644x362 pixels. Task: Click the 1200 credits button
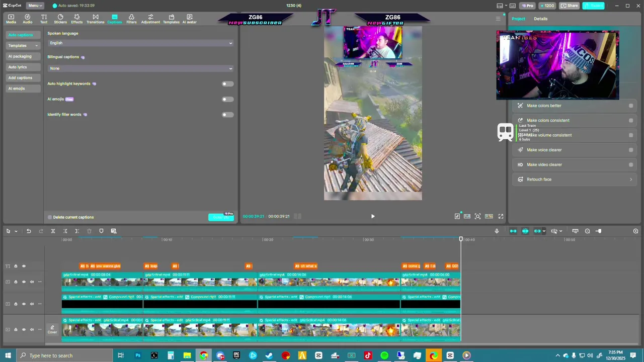tap(547, 6)
